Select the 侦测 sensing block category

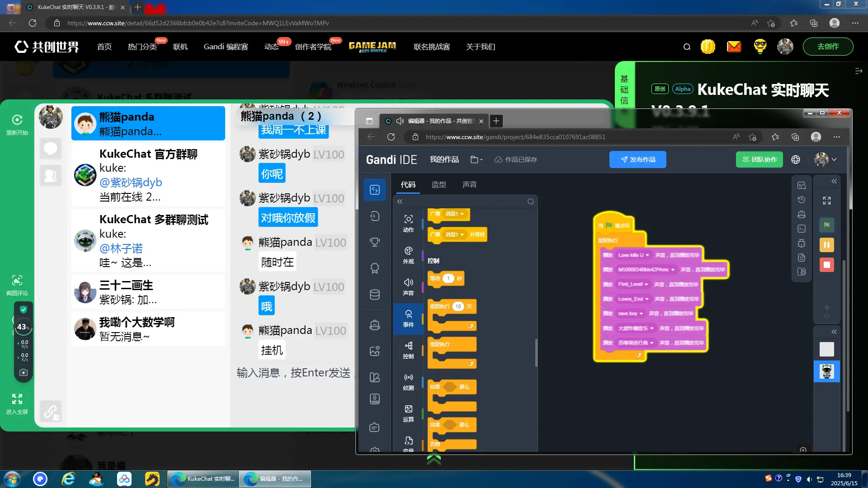tap(408, 382)
